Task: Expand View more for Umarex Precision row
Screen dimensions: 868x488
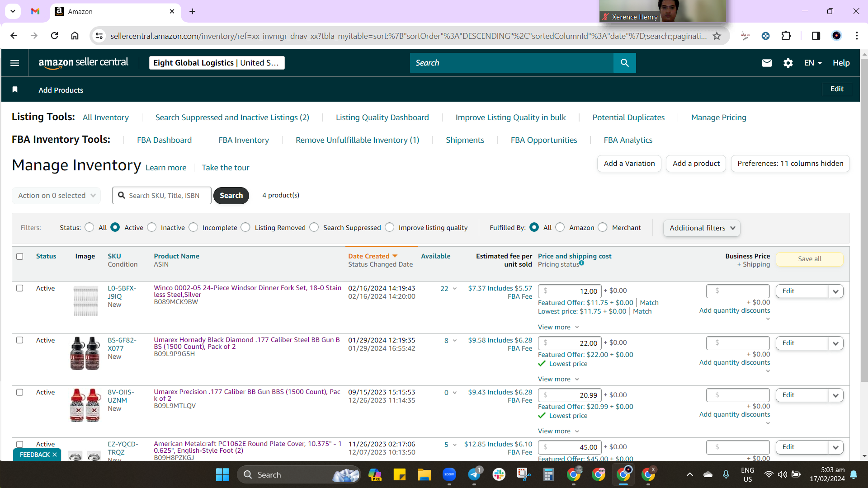Action: click(558, 431)
